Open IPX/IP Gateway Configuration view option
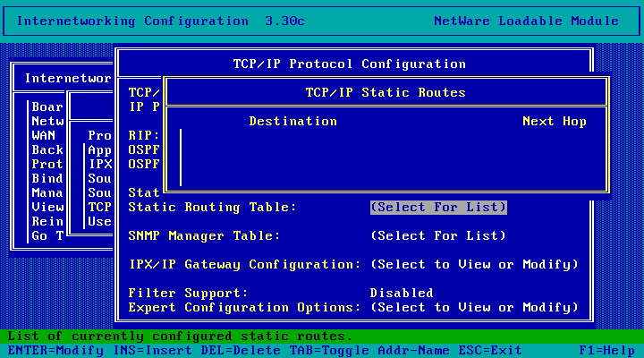The image size is (644, 358). [x=474, y=265]
